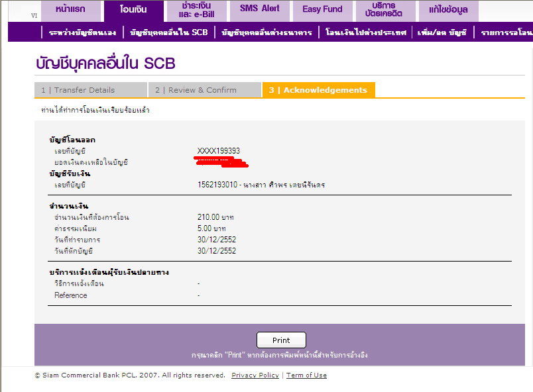Go to step 2 Review & Confirm
533x392 pixels.
tap(205, 90)
